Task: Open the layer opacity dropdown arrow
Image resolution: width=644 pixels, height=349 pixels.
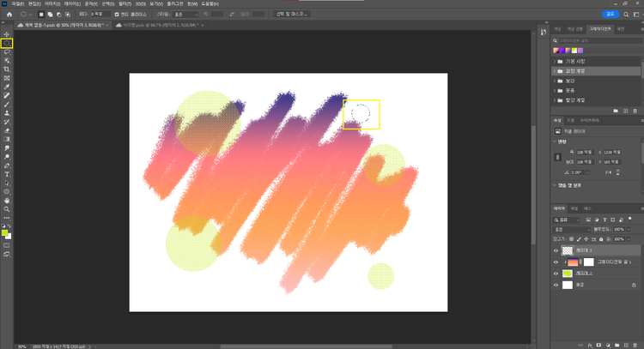Action: 629,230
